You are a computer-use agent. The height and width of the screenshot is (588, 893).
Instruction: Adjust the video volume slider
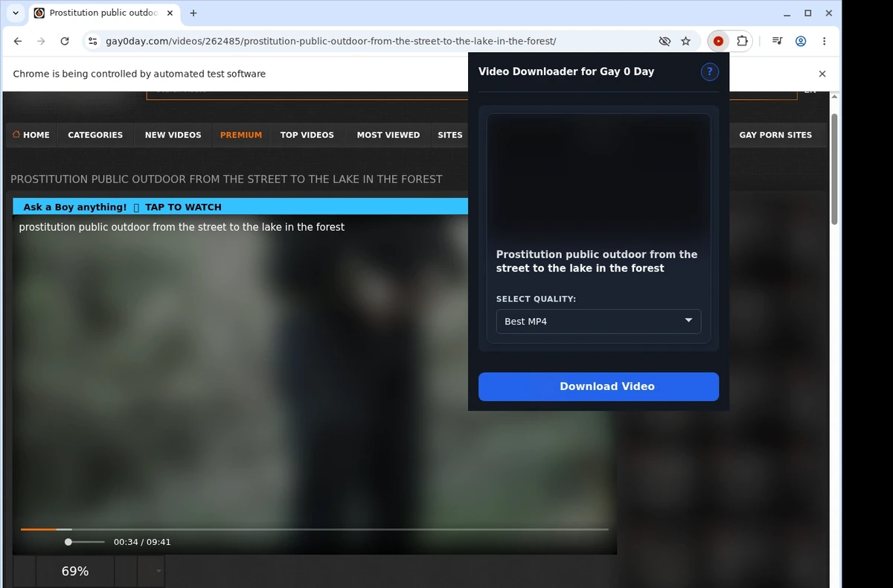pos(85,542)
